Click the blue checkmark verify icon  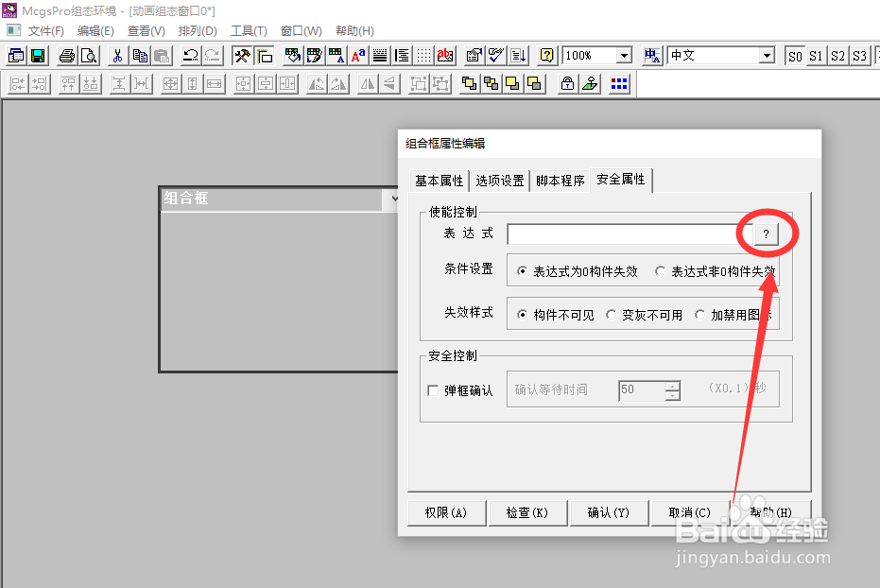496,56
